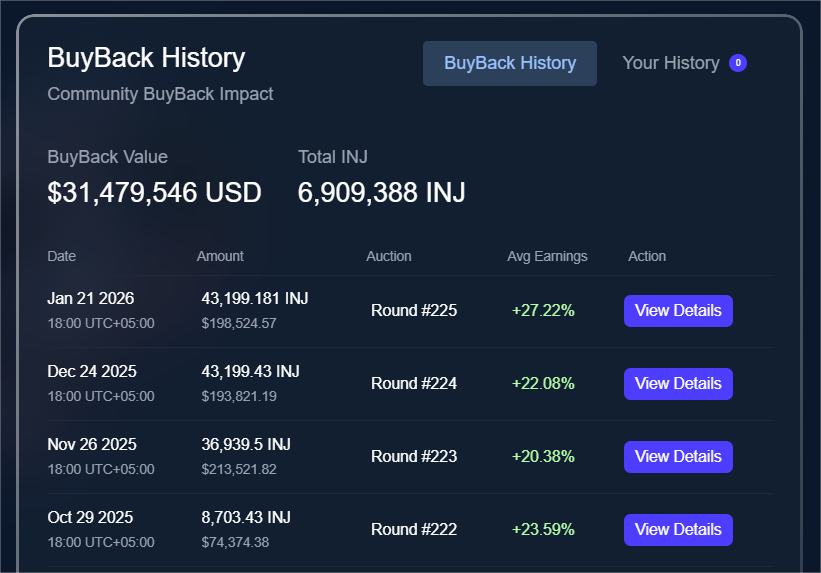Open the Your History tab
This screenshot has width=821, height=573.
pyautogui.click(x=684, y=63)
